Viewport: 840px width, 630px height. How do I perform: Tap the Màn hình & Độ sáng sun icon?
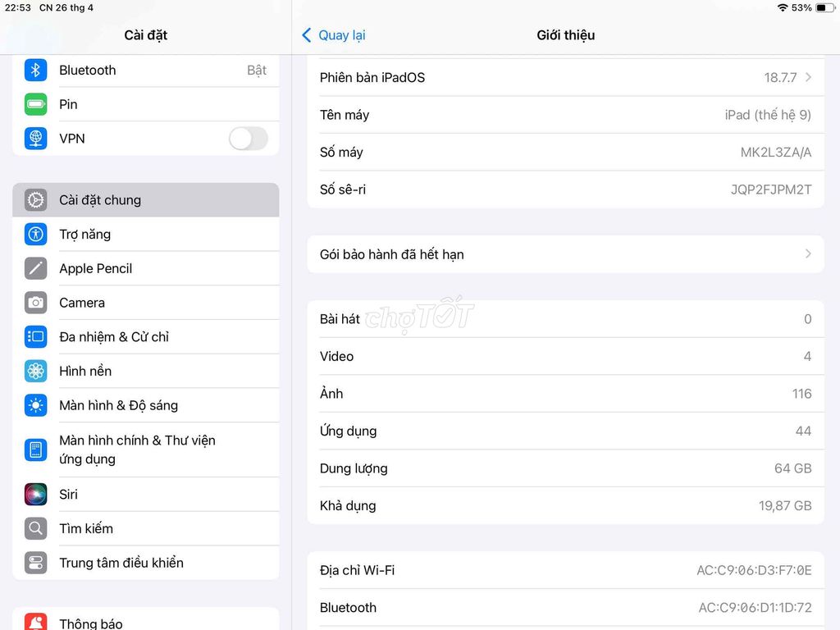pos(35,405)
